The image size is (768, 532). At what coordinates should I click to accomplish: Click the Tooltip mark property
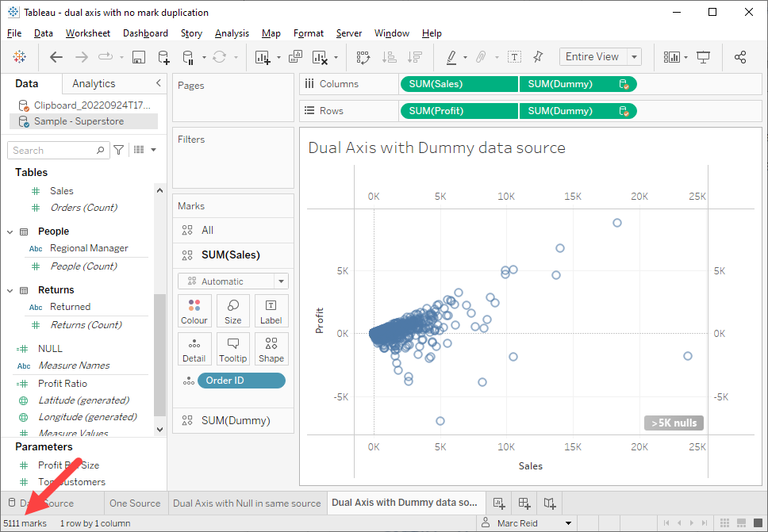[232, 349]
